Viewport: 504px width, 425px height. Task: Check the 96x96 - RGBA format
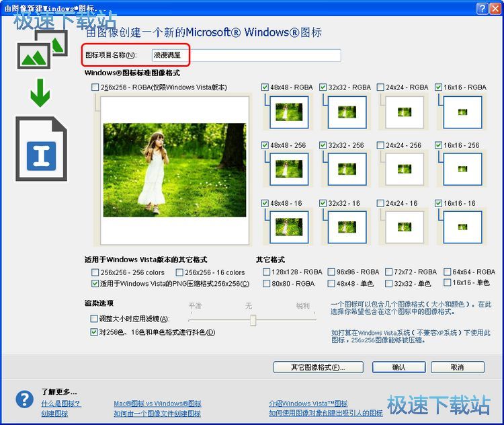[x=331, y=272]
